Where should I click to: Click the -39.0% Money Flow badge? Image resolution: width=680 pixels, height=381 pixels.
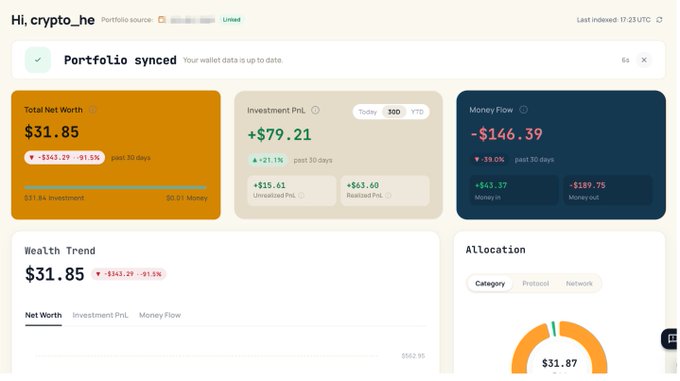coord(489,160)
